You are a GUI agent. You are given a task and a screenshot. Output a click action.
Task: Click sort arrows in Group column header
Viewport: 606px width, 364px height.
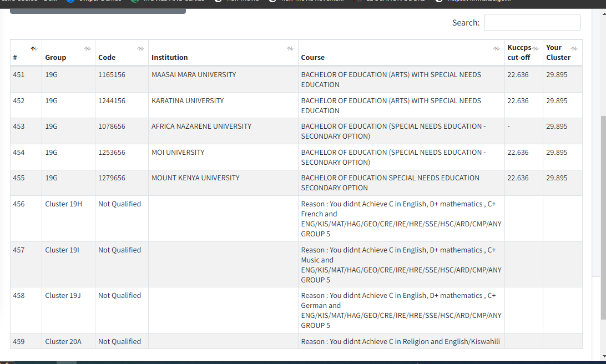click(87, 49)
